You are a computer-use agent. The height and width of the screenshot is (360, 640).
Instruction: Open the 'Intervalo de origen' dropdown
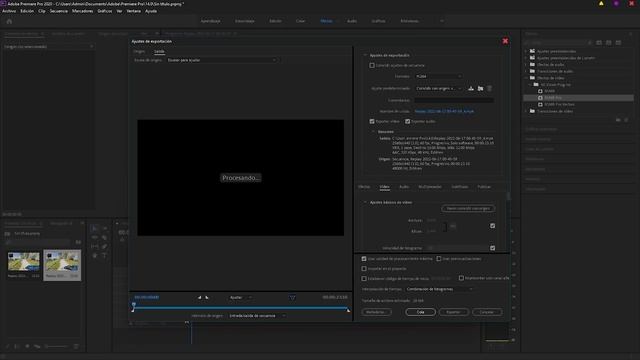[x=257, y=316]
